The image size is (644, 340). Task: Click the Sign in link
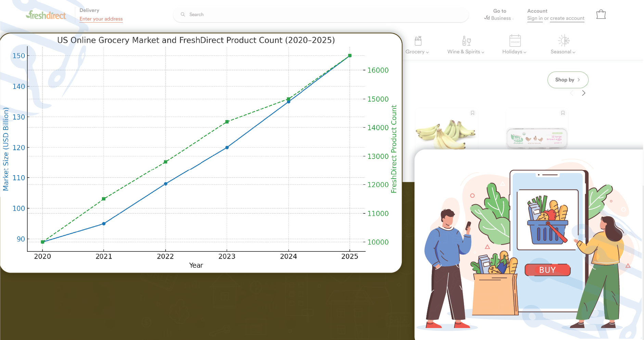click(534, 18)
